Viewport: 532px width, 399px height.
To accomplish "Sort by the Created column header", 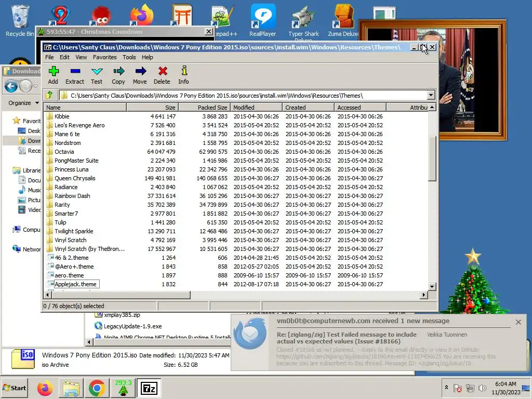I will click(308, 107).
